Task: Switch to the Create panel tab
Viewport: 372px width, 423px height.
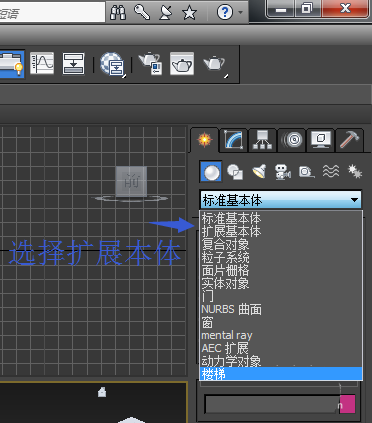Action: pos(205,139)
